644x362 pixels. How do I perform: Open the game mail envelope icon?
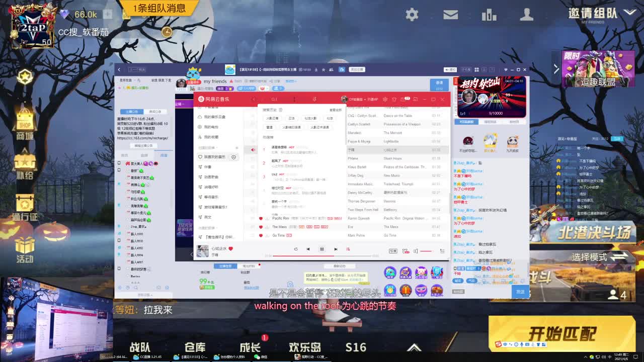pyautogui.click(x=450, y=15)
